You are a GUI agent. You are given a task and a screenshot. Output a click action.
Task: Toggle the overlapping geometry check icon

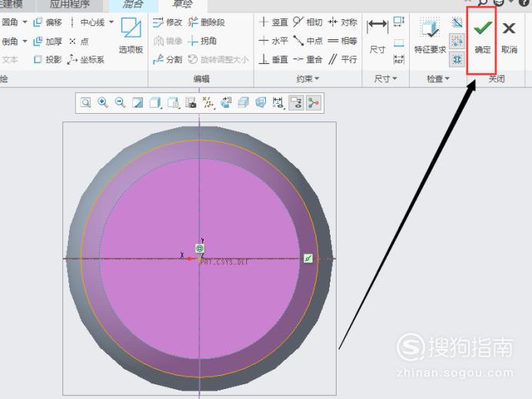point(457,23)
